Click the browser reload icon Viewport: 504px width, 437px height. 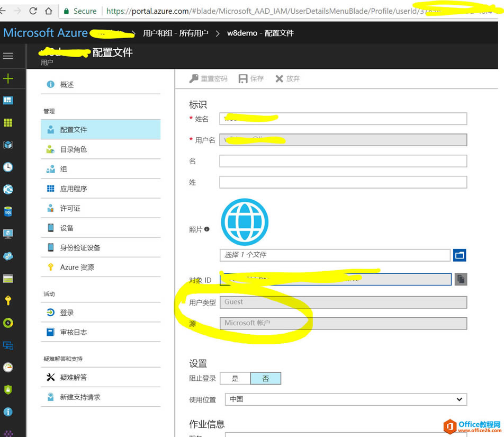(33, 11)
